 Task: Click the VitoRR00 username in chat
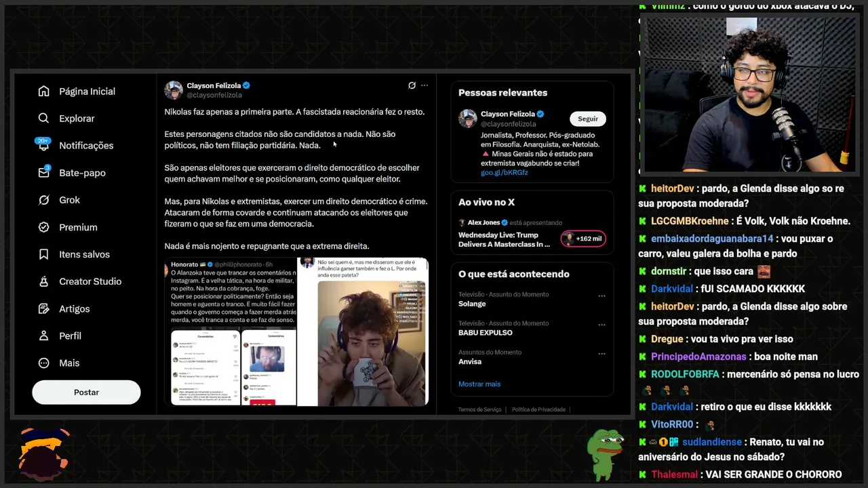pyautogui.click(x=672, y=424)
